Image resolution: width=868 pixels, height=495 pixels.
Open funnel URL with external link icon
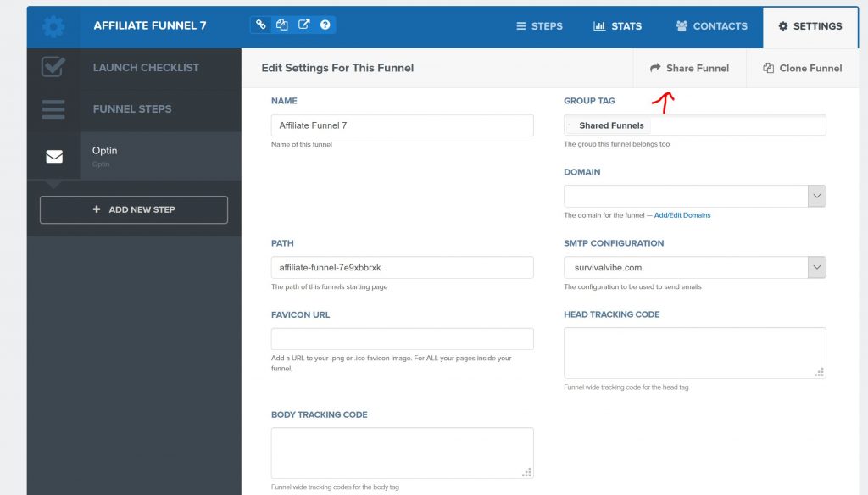pyautogui.click(x=304, y=25)
